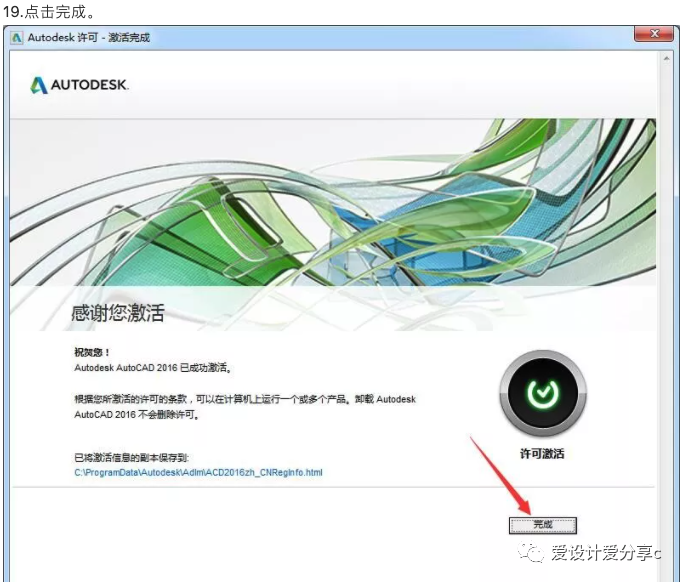683x582 pixels.
Task: Click the title 'Autodesk 许可 - 激活完成'
Action: coord(89,38)
